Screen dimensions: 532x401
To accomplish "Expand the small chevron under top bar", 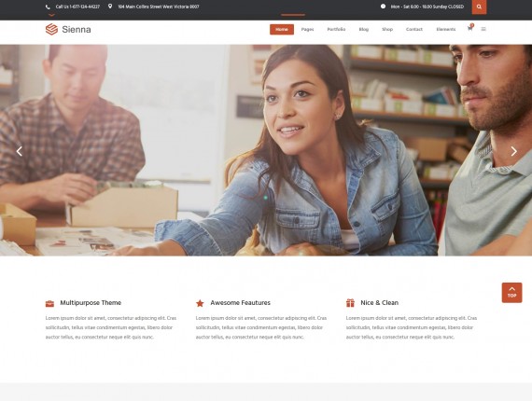I will (x=51, y=15).
